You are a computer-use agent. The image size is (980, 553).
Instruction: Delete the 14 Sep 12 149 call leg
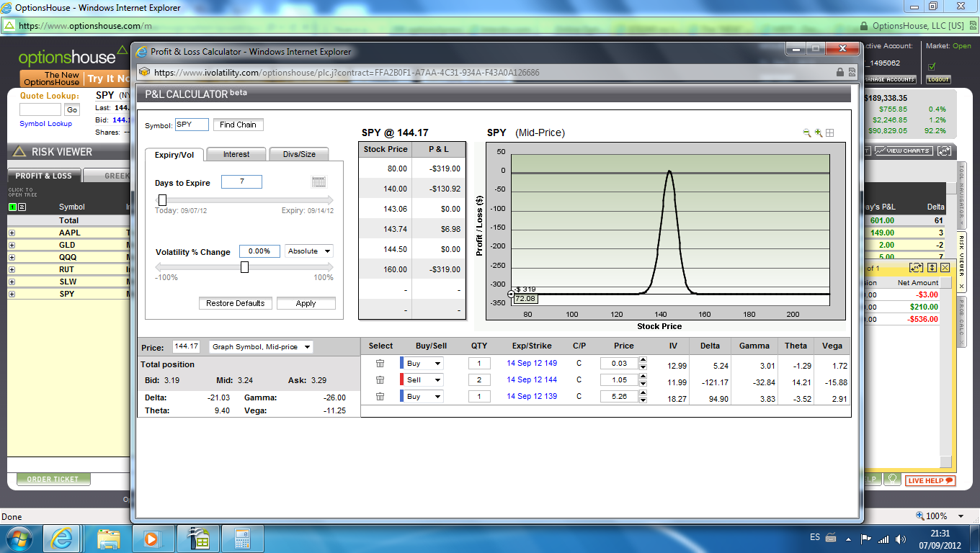380,364
